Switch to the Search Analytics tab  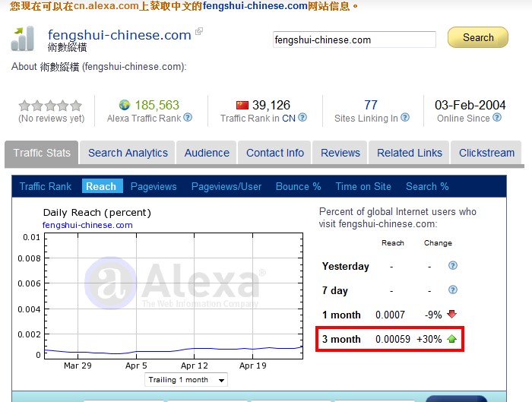pyautogui.click(x=128, y=153)
